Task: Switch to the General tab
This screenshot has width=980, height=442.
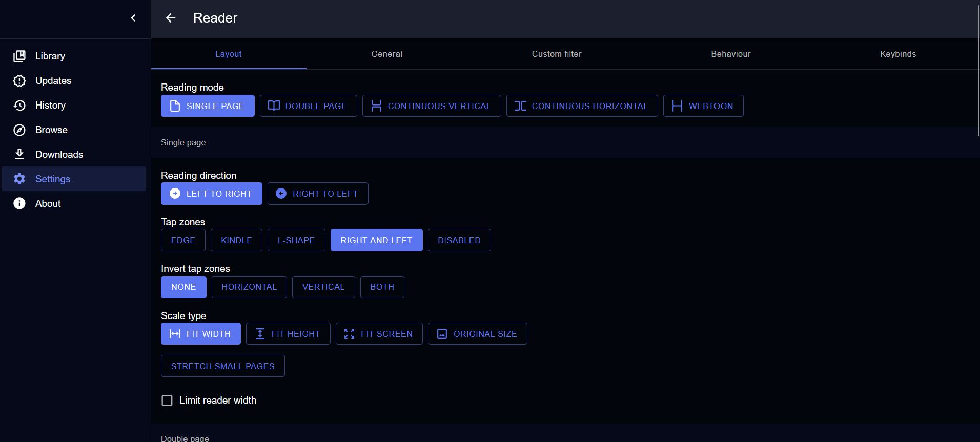Action: [387, 54]
